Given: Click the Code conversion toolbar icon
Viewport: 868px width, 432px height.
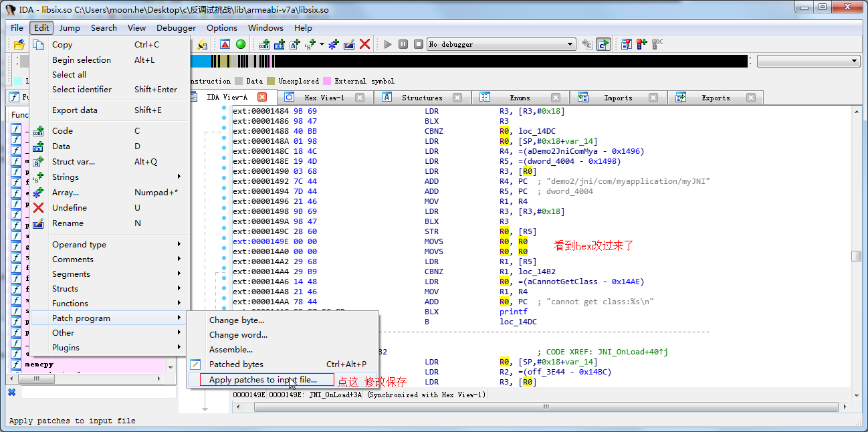Looking at the screenshot, I should tap(264, 44).
